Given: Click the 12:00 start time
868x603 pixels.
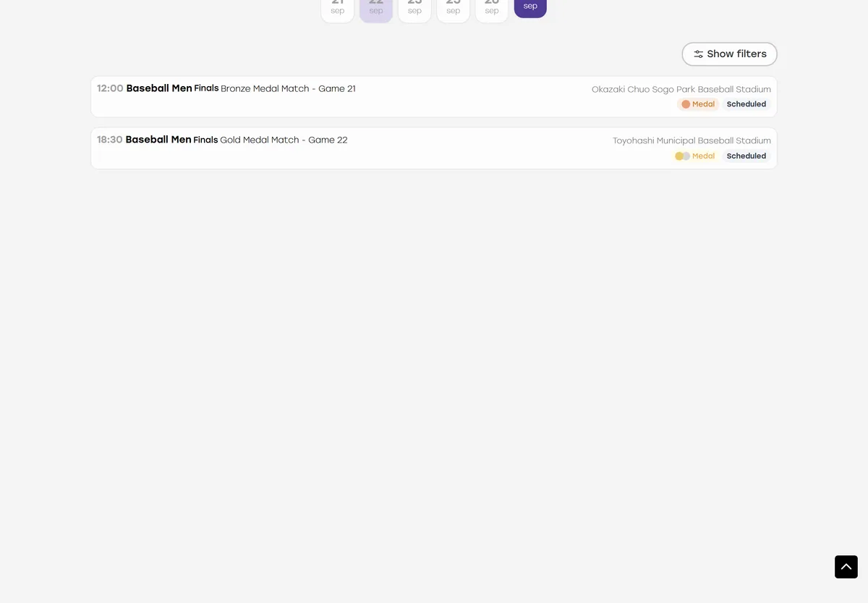Looking at the screenshot, I should pos(110,88).
